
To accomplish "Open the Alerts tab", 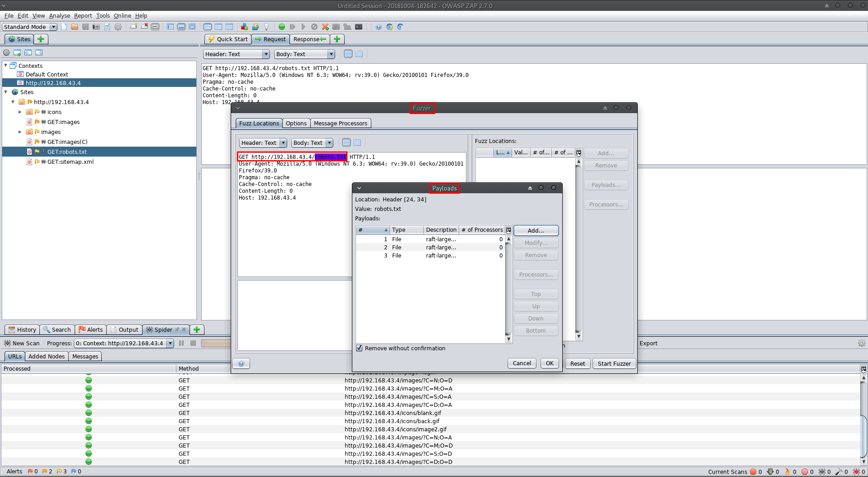I will (91, 329).
